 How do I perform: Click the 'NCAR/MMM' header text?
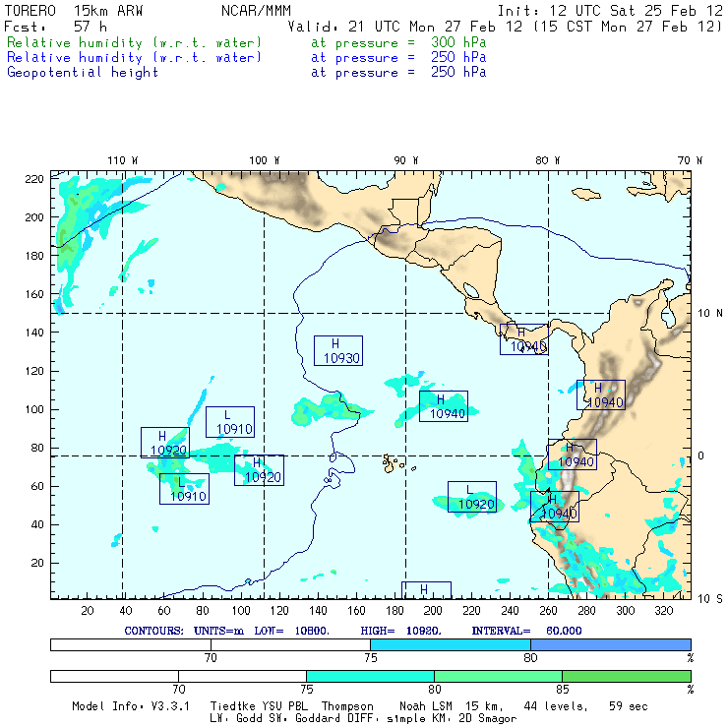click(256, 11)
